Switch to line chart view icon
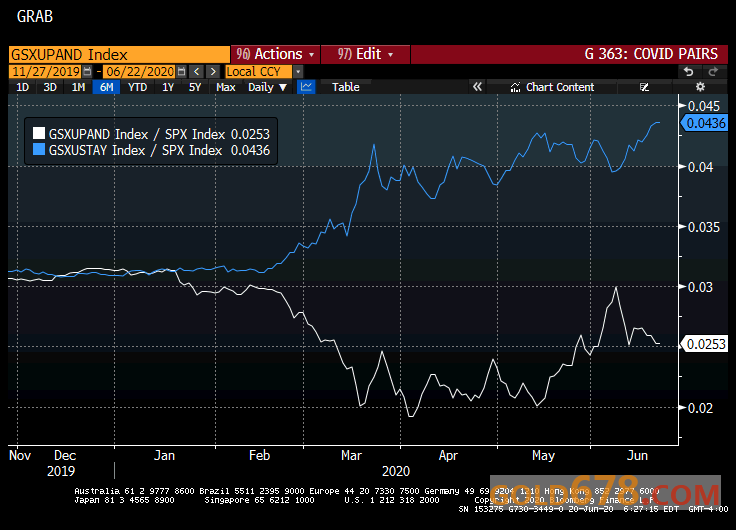The width and height of the screenshot is (736, 530). (307, 87)
